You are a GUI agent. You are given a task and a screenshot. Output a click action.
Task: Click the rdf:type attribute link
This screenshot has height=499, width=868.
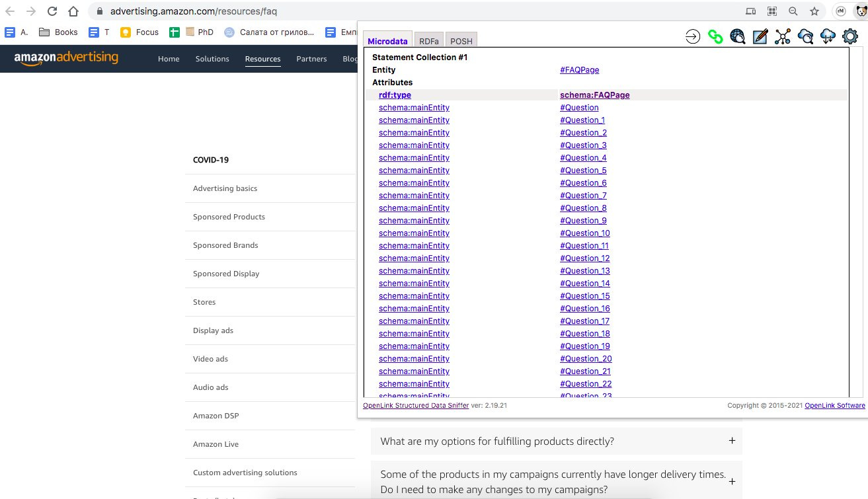(395, 95)
